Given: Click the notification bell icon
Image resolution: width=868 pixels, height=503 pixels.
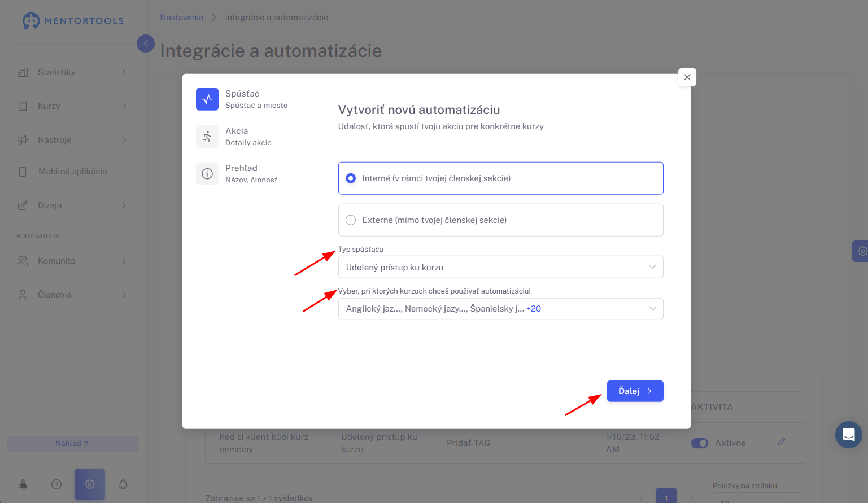Looking at the screenshot, I should click(123, 484).
